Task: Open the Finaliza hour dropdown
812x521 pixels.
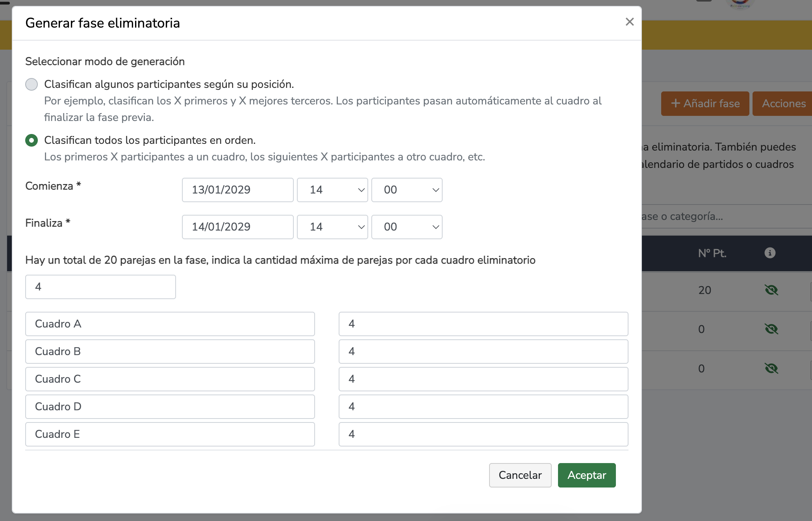Action: [x=332, y=227]
